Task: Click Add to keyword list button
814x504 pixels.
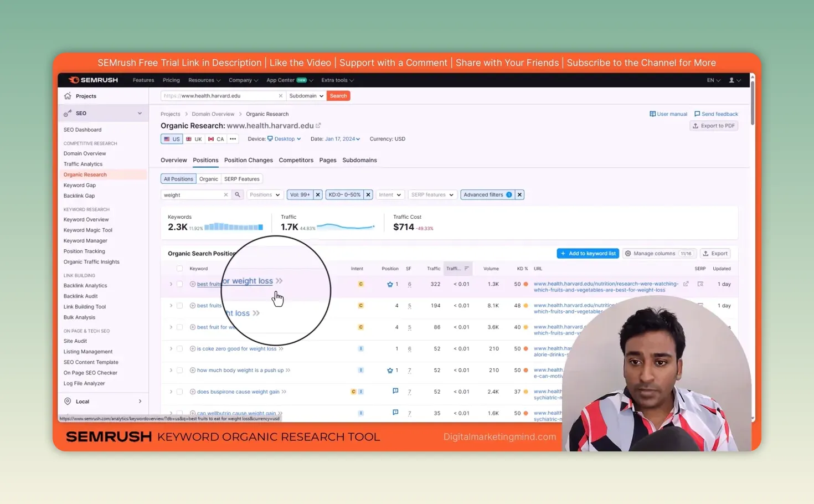Action: [x=588, y=254]
